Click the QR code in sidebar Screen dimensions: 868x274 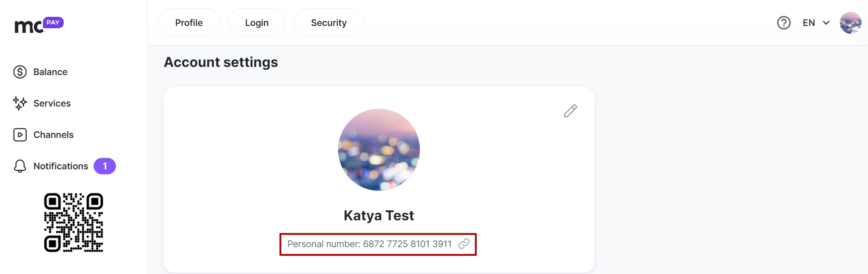click(74, 223)
